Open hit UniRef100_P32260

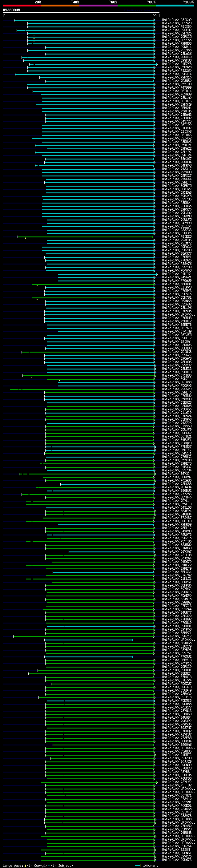[x=177, y=71]
